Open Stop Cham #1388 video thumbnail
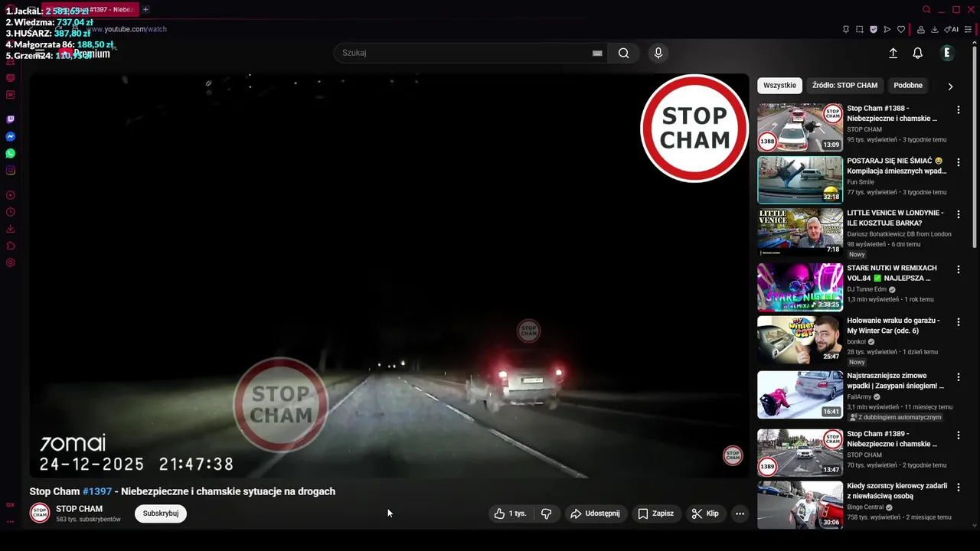The height and width of the screenshot is (551, 980). point(800,127)
